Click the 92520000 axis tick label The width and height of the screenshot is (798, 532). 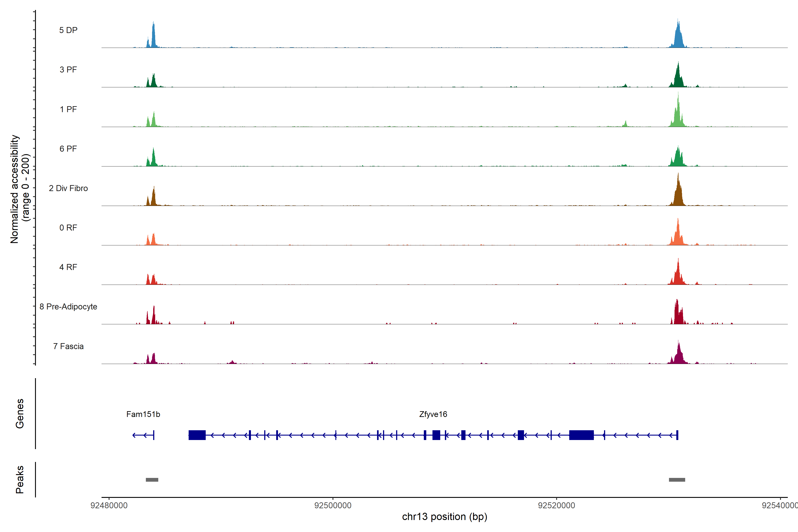coord(556,506)
